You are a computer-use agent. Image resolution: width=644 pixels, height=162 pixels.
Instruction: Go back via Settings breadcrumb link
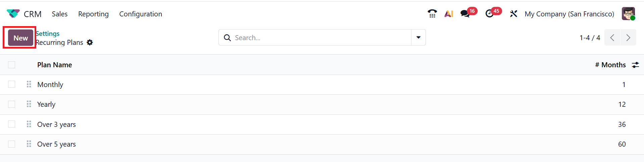[48, 33]
